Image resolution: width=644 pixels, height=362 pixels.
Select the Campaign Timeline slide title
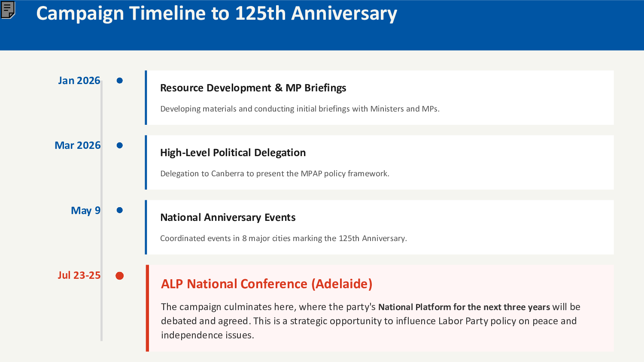coord(216,14)
